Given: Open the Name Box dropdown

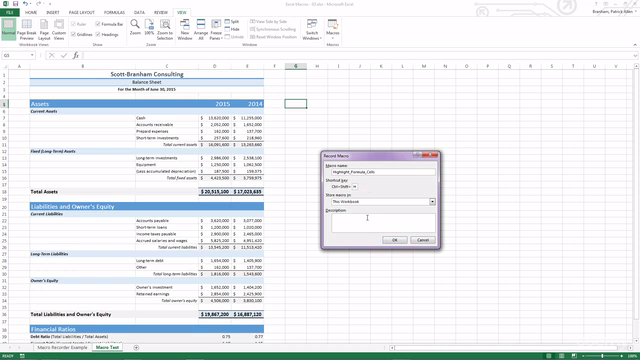Looking at the screenshot, I should pos(32,56).
